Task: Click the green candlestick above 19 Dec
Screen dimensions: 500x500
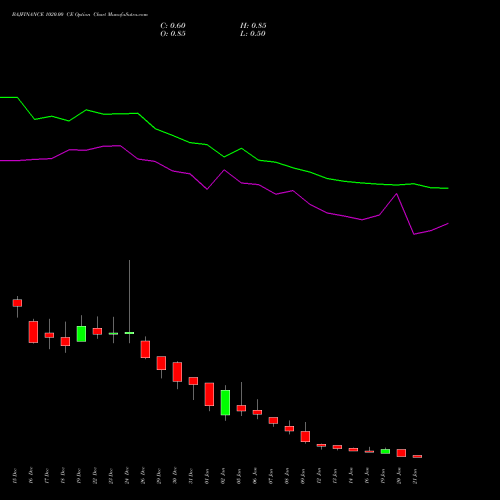Action: [x=81, y=334]
